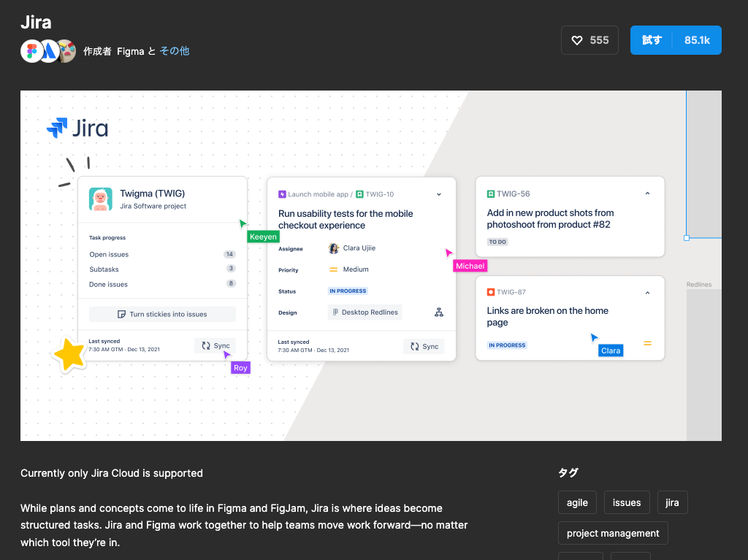Click the hierarchy tree icon in Design row
Image resolution: width=748 pixels, height=560 pixels.
coord(439,312)
